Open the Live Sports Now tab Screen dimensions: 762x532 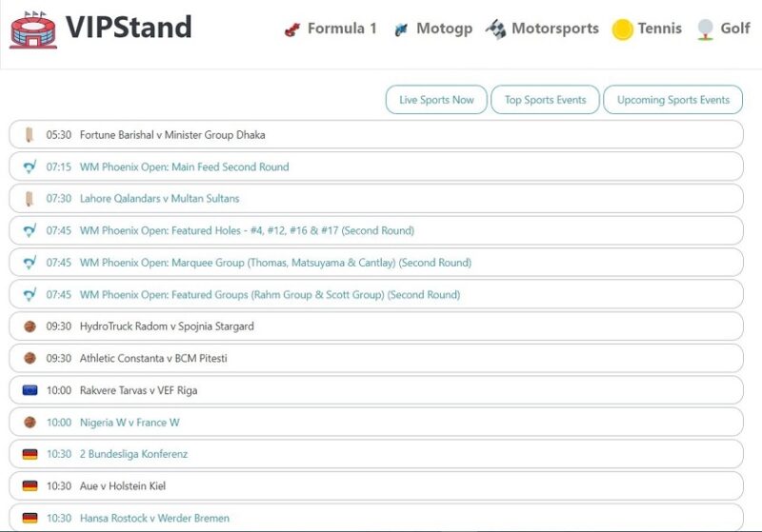pos(436,100)
